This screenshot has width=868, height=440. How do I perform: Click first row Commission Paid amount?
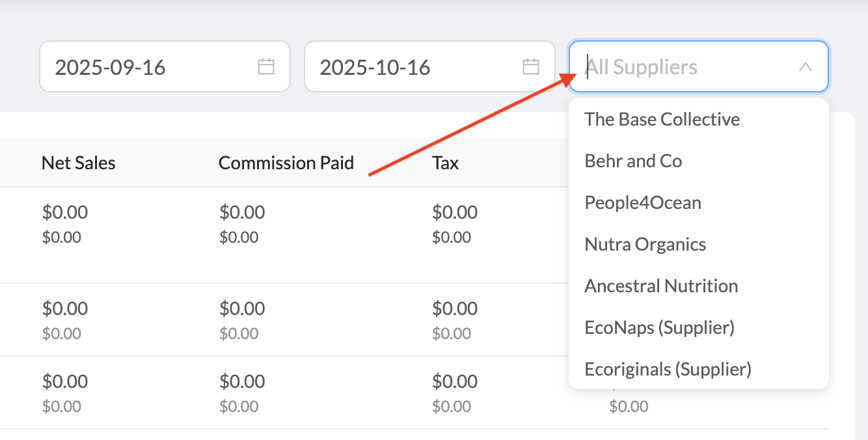242,212
